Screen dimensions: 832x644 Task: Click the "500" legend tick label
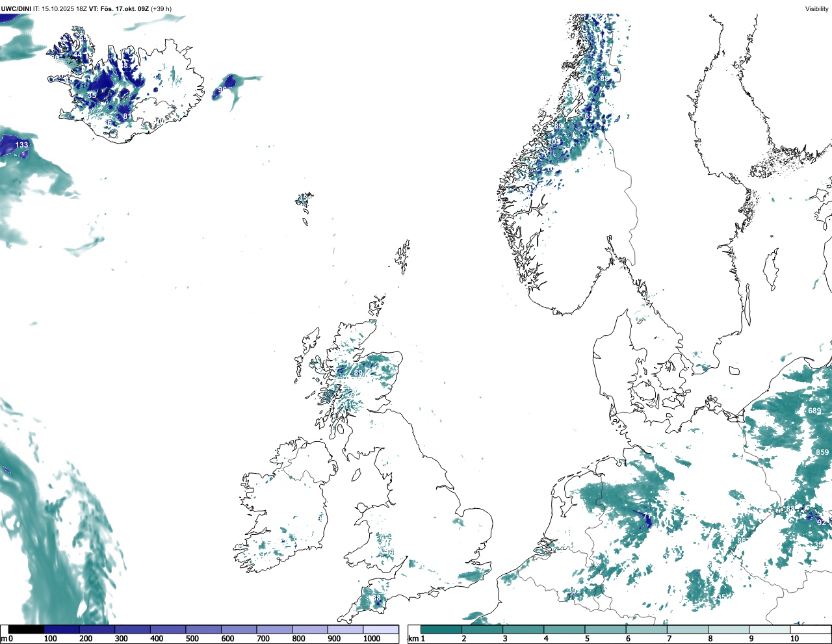192,639
